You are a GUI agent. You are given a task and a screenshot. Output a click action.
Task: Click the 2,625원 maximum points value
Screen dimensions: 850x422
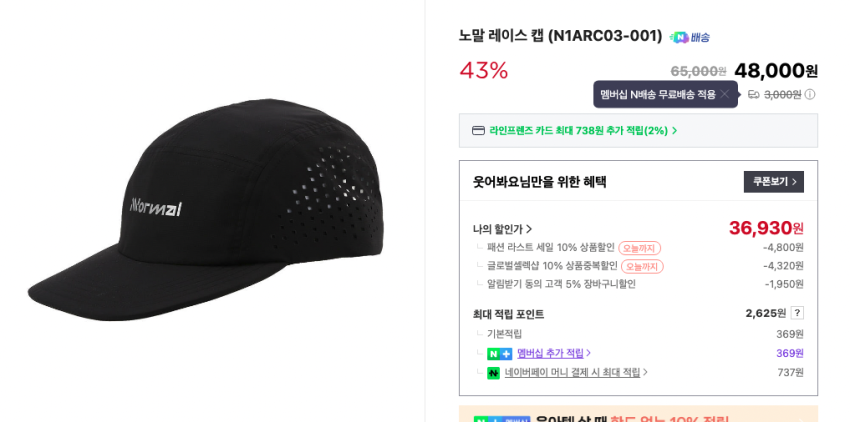click(x=765, y=313)
